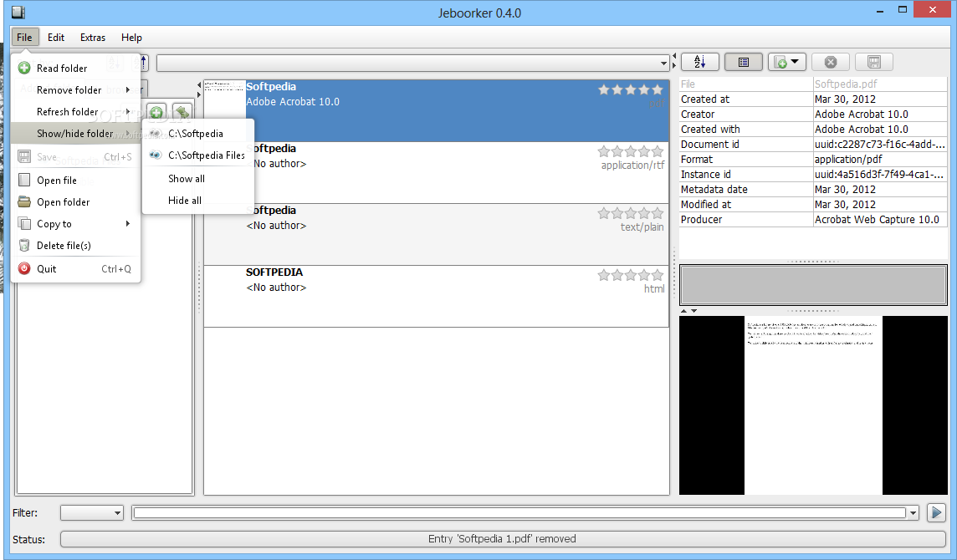This screenshot has width=957, height=560.
Task: Toggle visibility of C:\Softpedia Files folder
Action: point(197,155)
